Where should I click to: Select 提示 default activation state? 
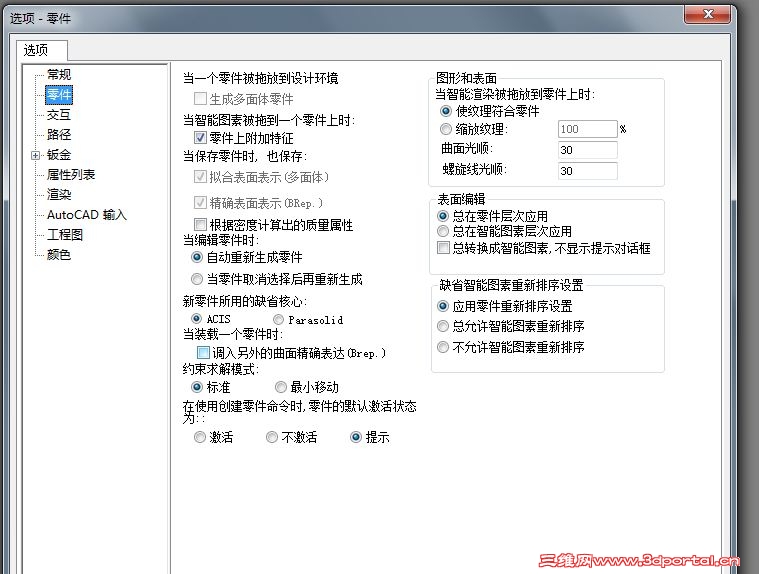click(356, 438)
